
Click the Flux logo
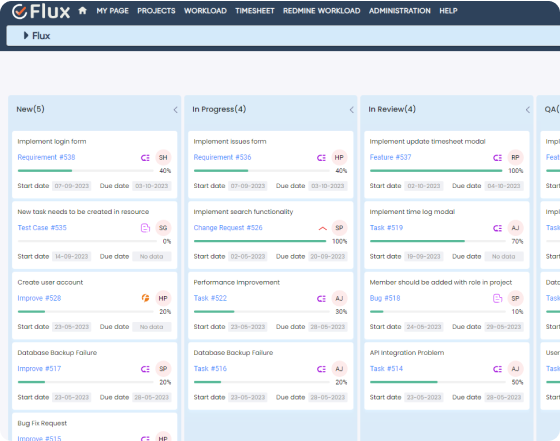41,11
